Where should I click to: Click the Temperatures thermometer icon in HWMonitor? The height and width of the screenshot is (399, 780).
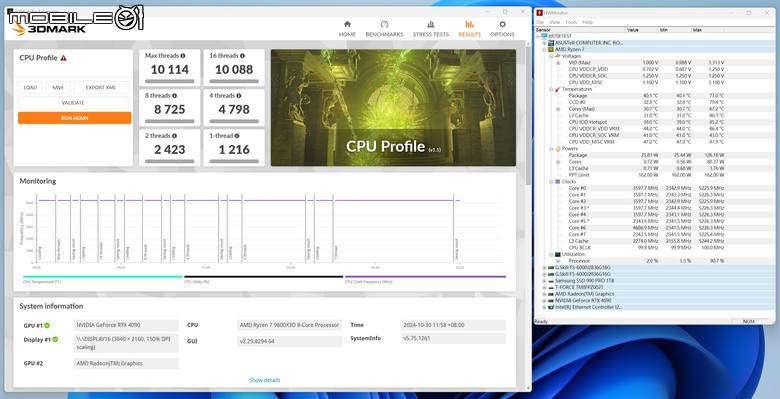558,89
